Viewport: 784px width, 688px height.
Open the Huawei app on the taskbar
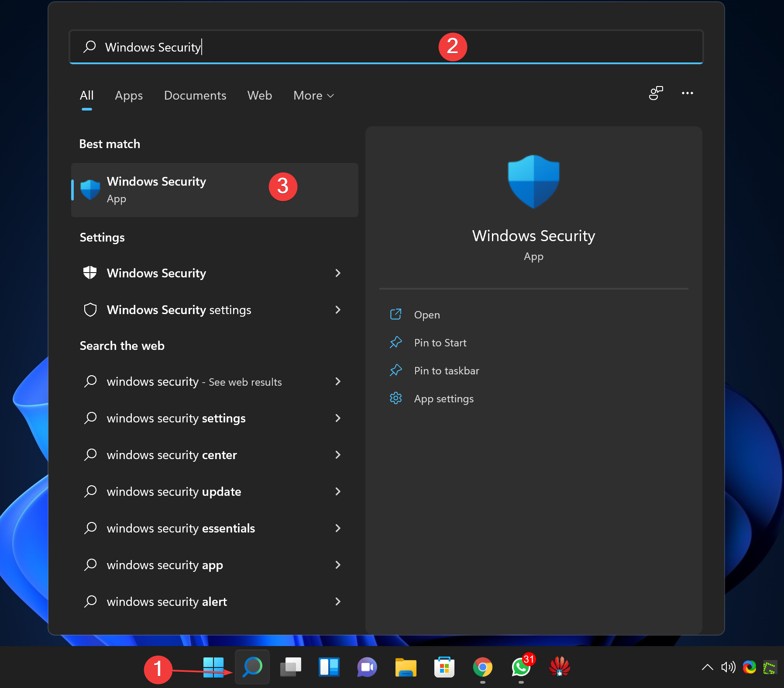point(559,667)
